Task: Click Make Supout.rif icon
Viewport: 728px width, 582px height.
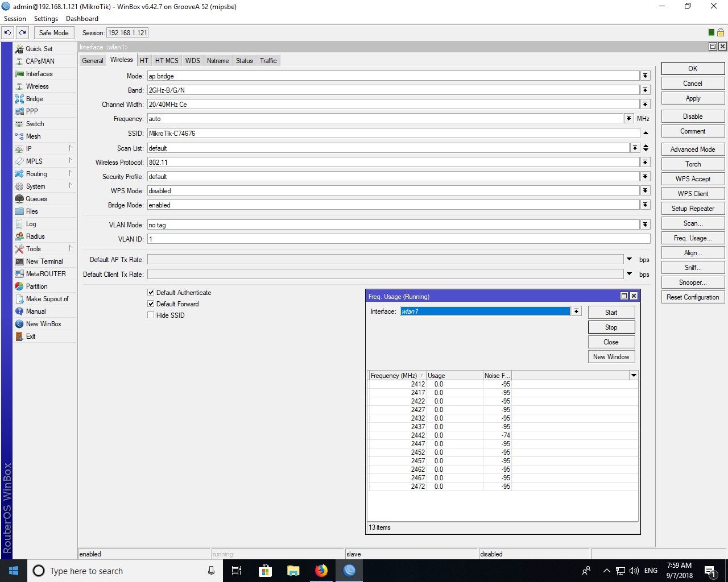Action: click(19, 299)
